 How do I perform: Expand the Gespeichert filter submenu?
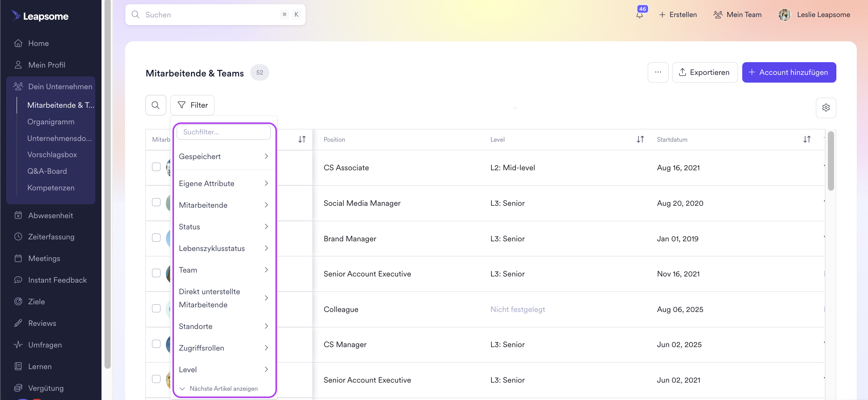223,156
